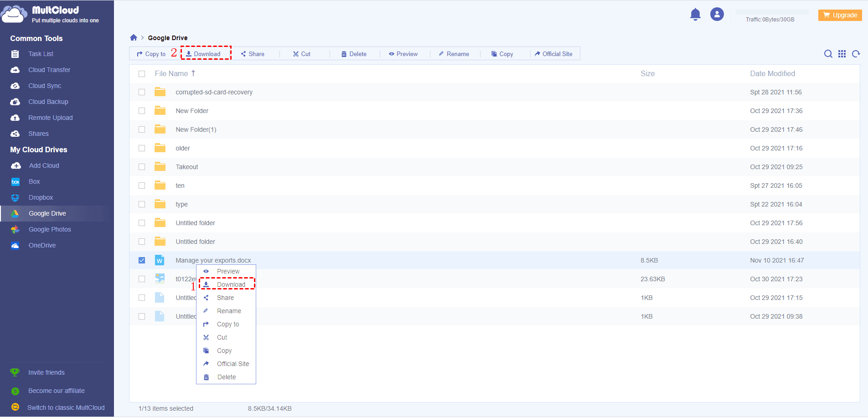The image size is (868, 418).
Task: Open the Become our affiliate link
Action: click(57, 391)
